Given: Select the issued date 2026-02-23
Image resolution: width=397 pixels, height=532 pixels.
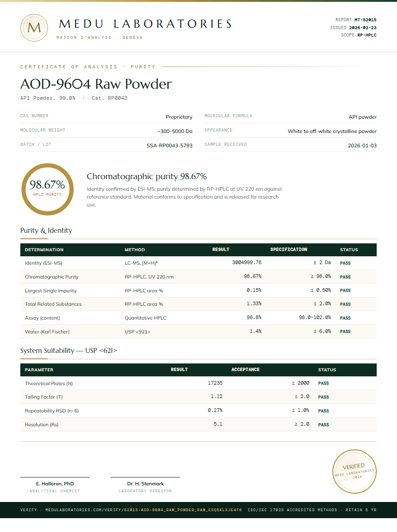Looking at the screenshot, I should tap(363, 28).
